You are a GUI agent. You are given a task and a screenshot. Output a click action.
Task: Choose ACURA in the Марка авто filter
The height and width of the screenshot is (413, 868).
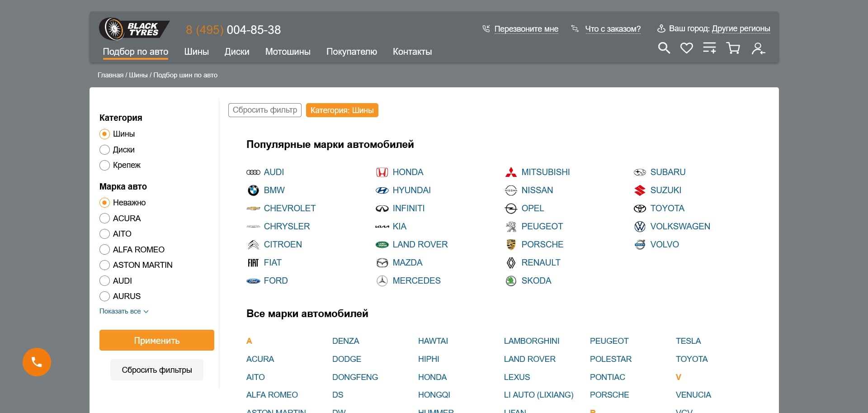click(104, 218)
